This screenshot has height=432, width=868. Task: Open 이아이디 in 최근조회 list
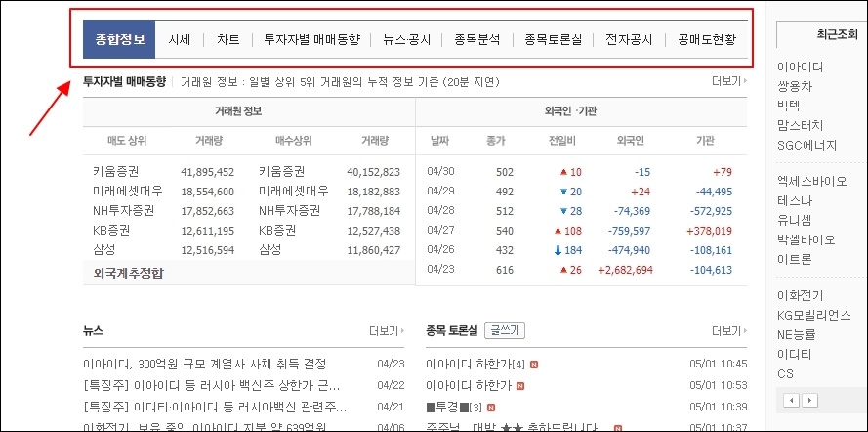pos(800,67)
